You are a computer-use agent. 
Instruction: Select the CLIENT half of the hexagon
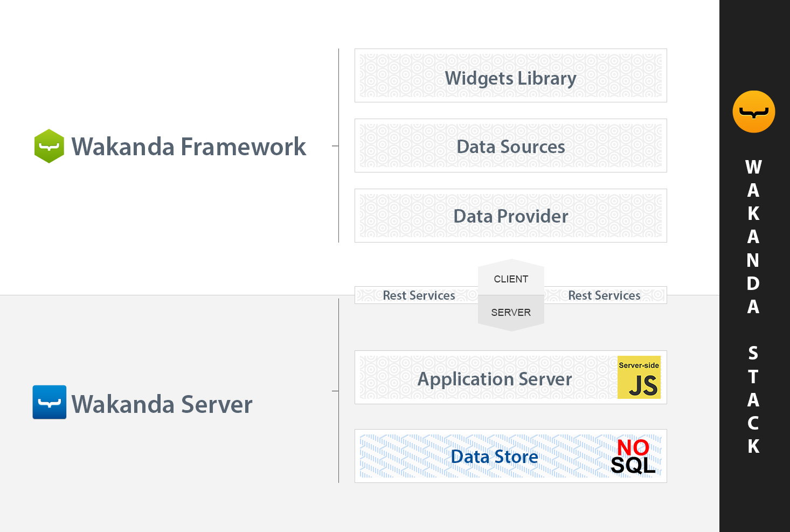(511, 279)
